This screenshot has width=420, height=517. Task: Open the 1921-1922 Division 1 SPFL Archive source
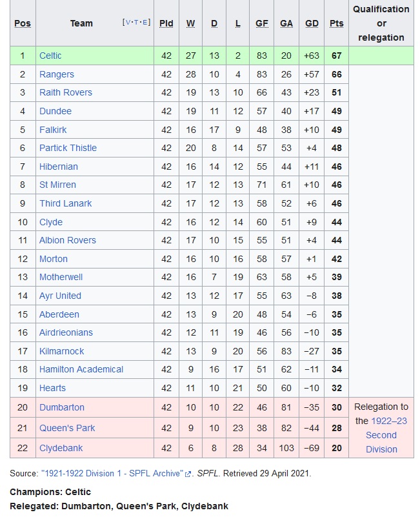click(112, 474)
